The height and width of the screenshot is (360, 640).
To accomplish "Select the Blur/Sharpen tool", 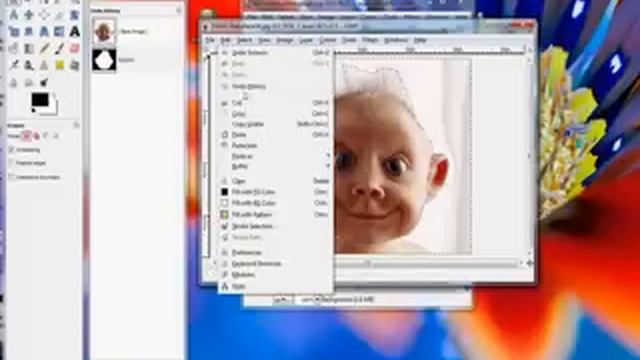I will point(13,83).
